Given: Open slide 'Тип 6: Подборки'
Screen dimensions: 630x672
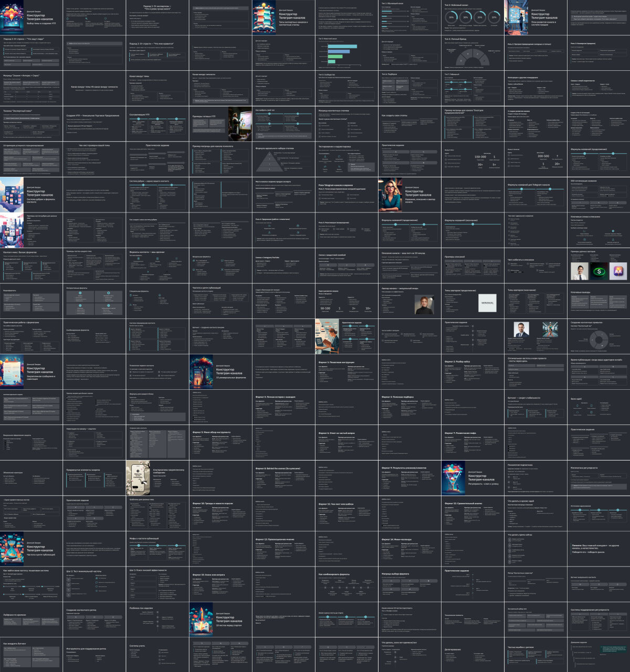Looking at the screenshot, I should pyautogui.click(x=409, y=88).
